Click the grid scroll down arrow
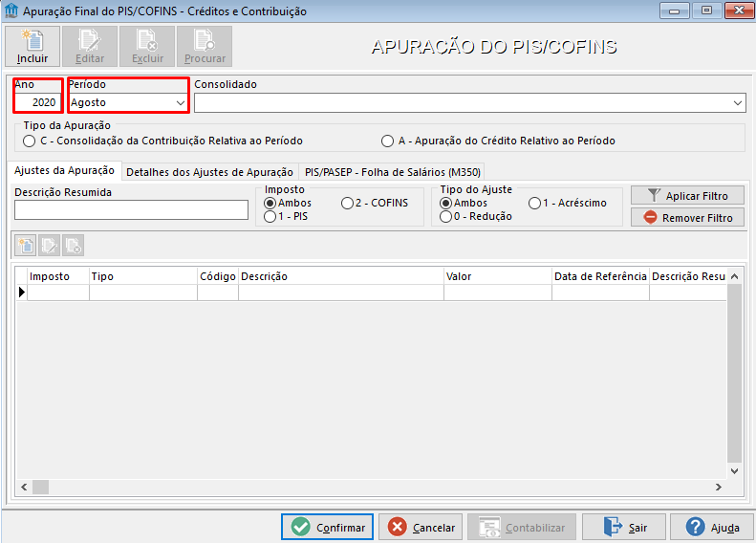 pos(734,471)
